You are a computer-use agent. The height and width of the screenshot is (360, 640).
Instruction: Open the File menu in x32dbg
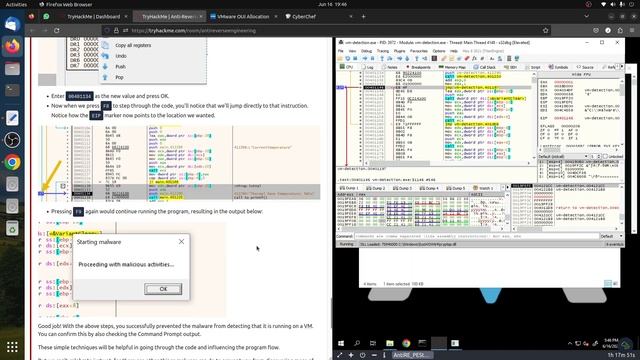pyautogui.click(x=340, y=51)
